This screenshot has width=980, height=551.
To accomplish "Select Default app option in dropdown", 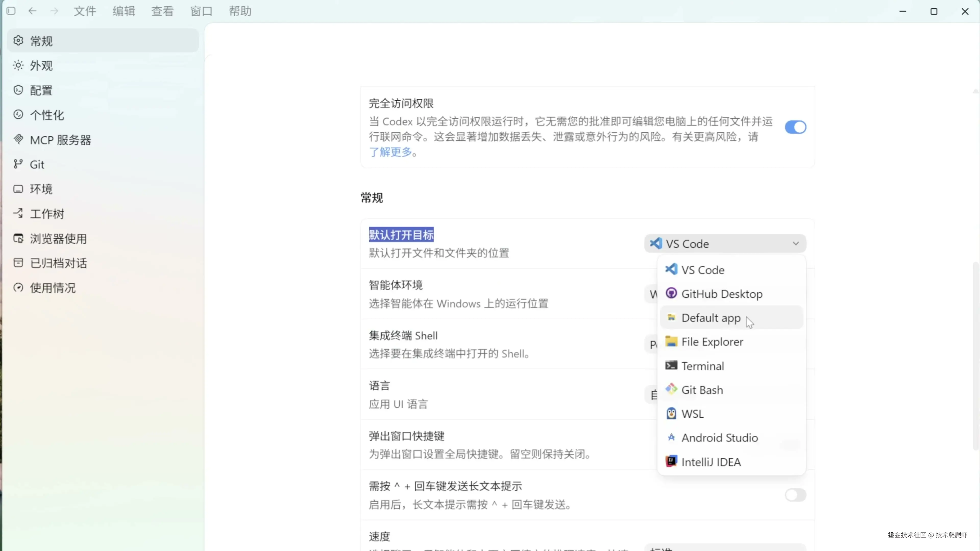I will tap(711, 318).
